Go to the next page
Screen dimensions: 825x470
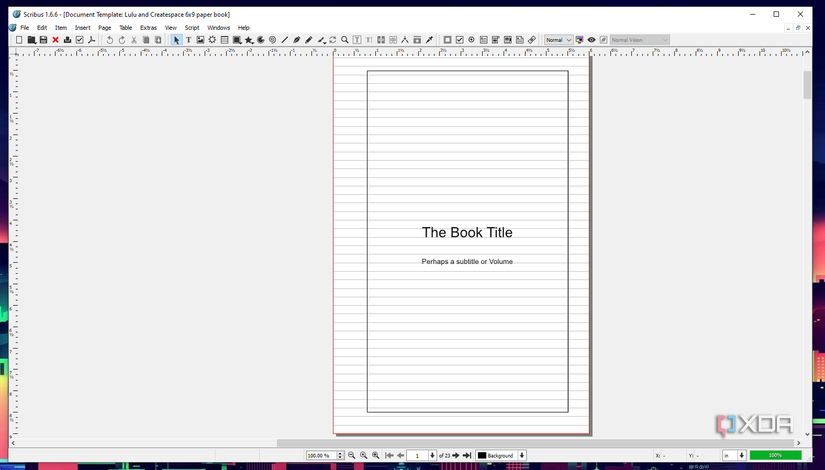(456, 455)
